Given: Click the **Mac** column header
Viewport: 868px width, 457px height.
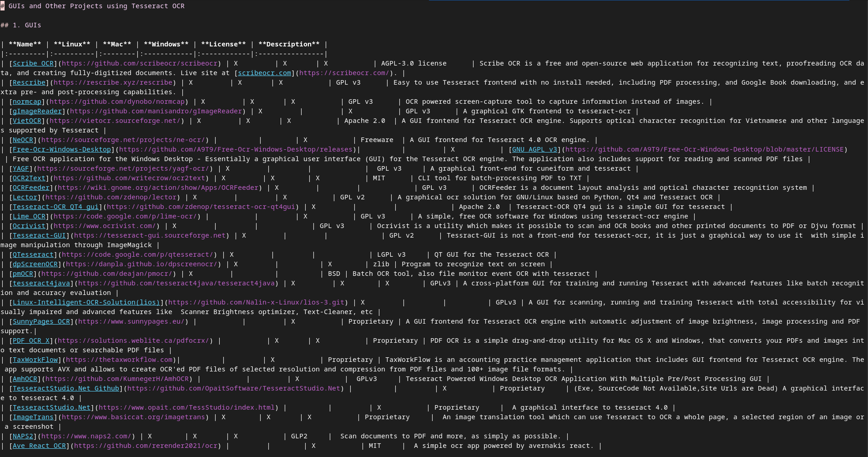Looking at the screenshot, I should coord(117,44).
